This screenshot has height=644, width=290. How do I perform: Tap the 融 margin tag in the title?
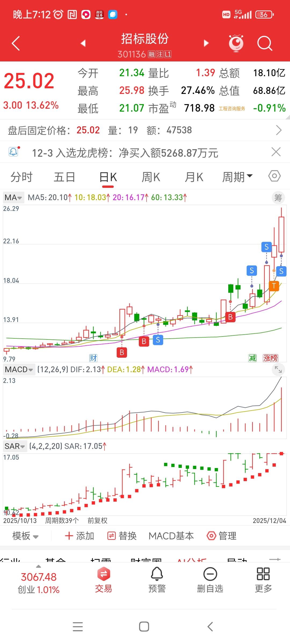[152, 54]
